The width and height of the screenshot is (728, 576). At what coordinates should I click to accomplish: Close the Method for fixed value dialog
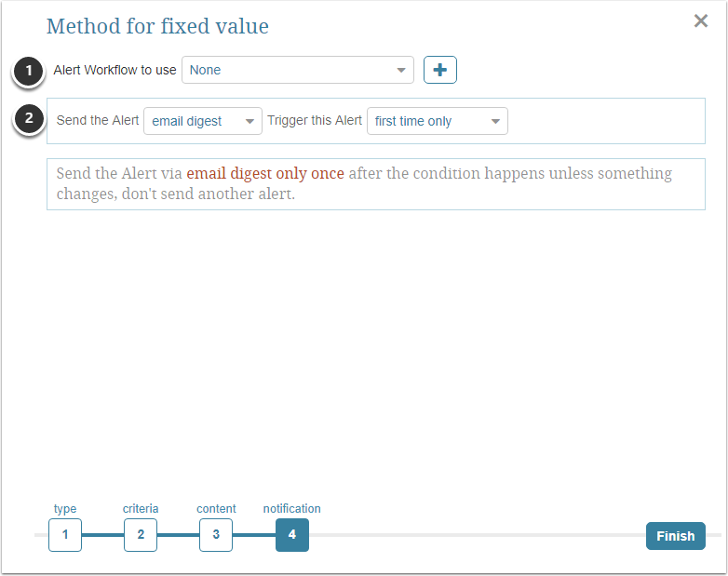click(x=701, y=21)
